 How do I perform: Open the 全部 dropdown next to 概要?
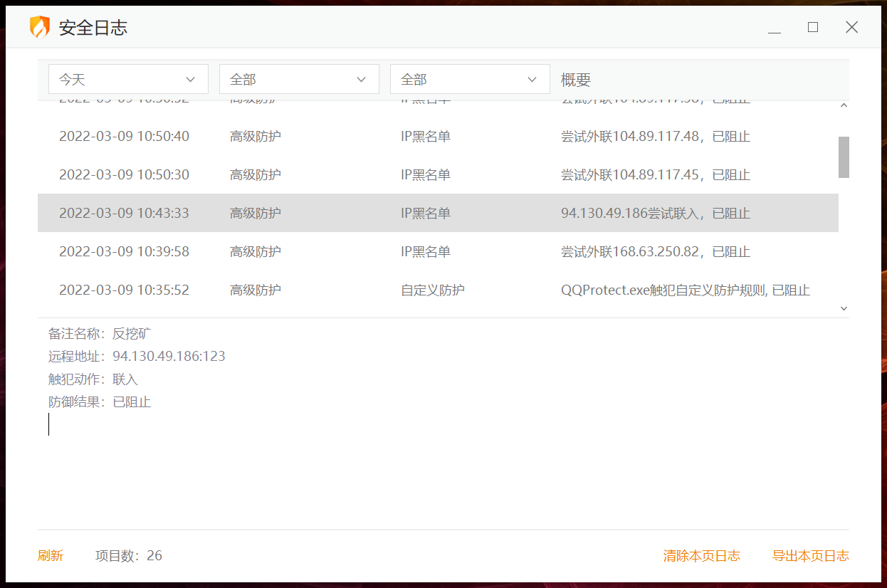click(x=470, y=79)
